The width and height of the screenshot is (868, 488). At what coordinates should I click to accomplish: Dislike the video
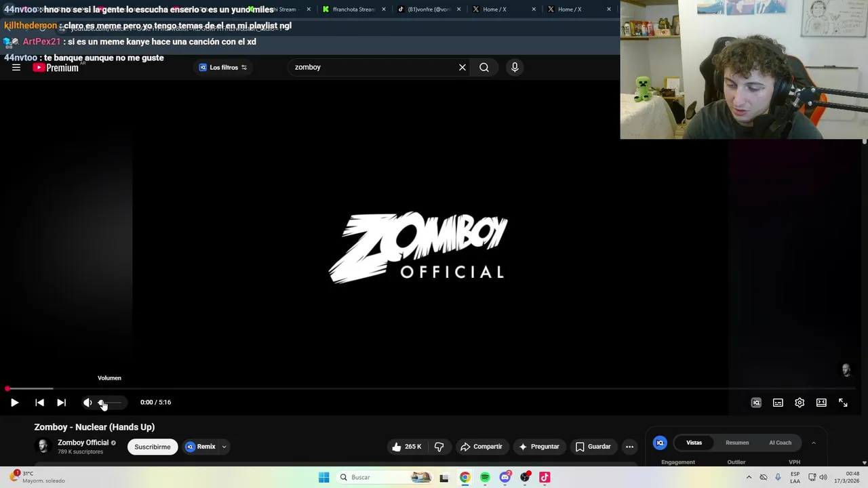[x=439, y=447]
